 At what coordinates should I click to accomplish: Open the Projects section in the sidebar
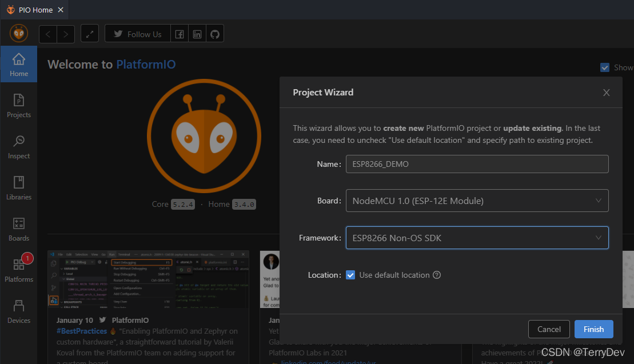pyautogui.click(x=19, y=106)
